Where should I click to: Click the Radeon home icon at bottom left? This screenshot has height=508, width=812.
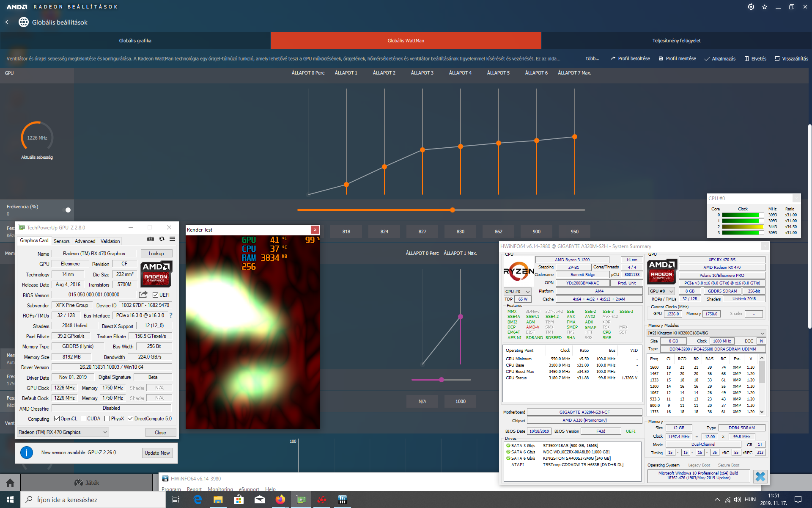point(10,483)
